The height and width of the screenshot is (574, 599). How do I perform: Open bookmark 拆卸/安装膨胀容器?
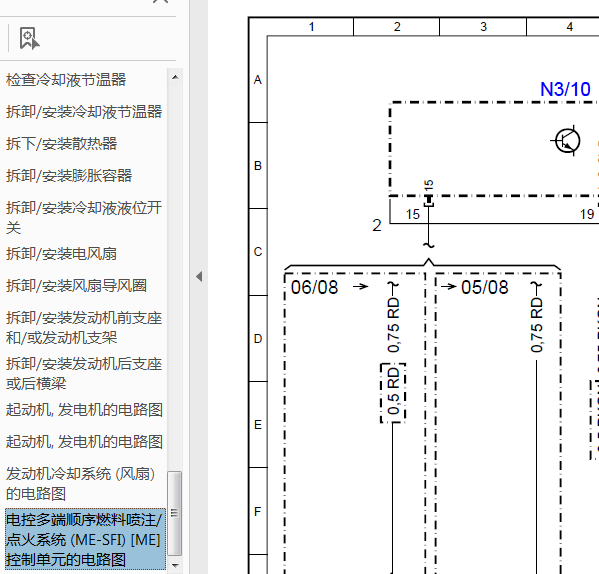point(69,176)
